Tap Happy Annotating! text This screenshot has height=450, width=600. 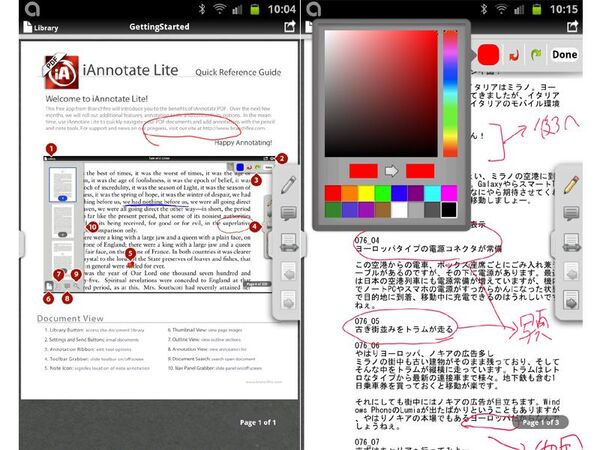click(243, 142)
